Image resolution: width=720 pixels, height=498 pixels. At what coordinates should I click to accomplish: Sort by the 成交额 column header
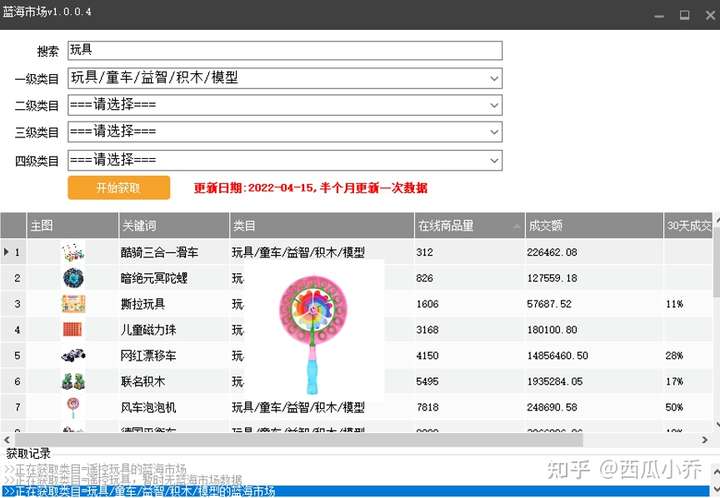tap(594, 225)
